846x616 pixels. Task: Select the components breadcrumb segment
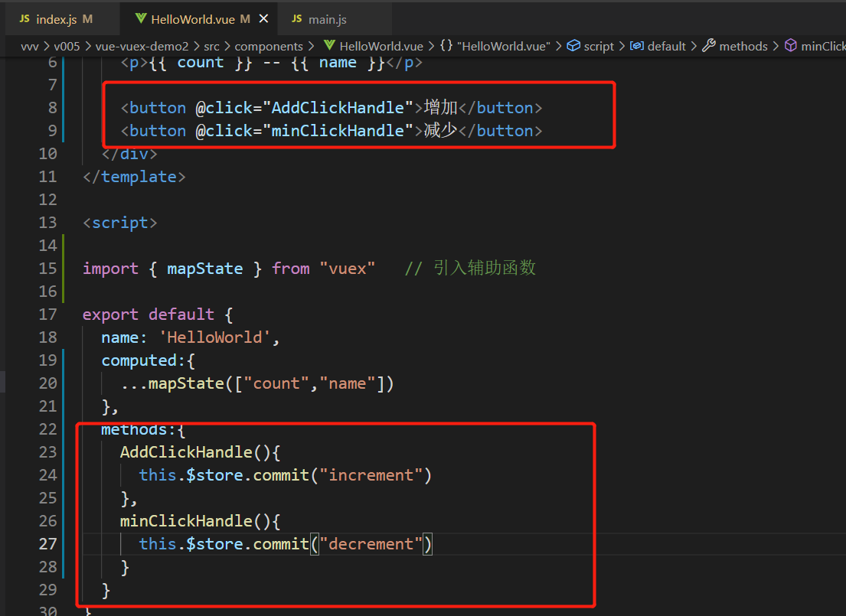269,47
